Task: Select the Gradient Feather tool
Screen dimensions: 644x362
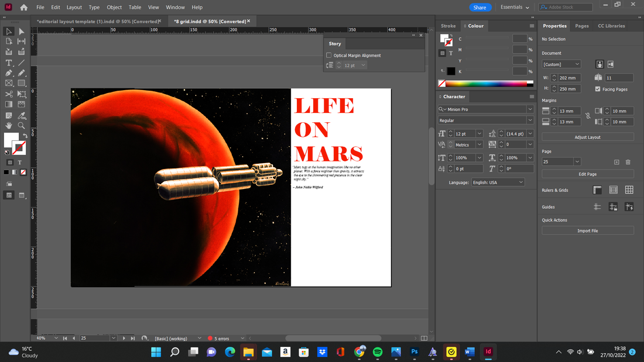Action: coord(21,104)
